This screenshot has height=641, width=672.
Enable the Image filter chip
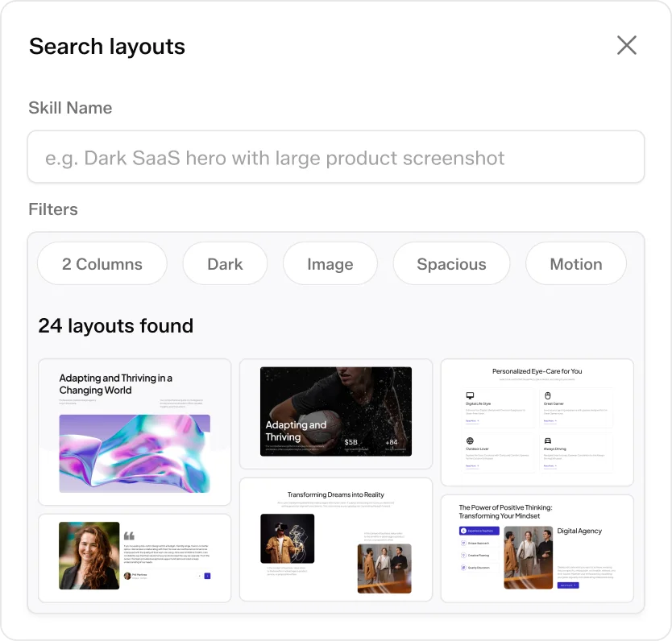point(330,264)
